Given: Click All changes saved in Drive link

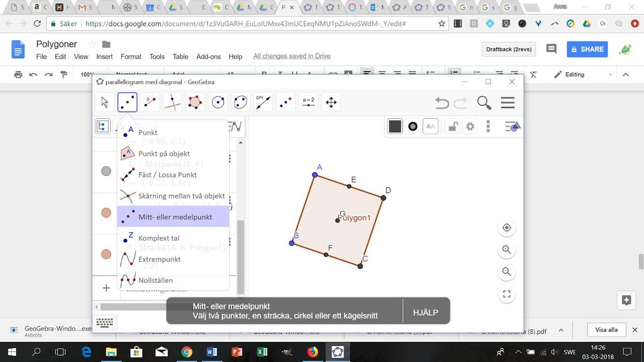Looking at the screenshot, I should (292, 56).
